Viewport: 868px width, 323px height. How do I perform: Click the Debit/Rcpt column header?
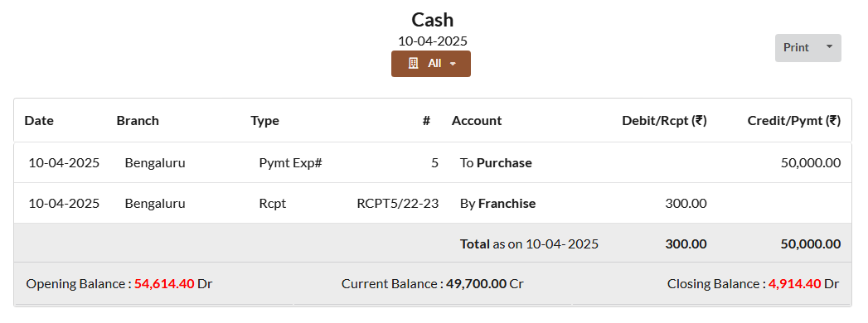(664, 121)
